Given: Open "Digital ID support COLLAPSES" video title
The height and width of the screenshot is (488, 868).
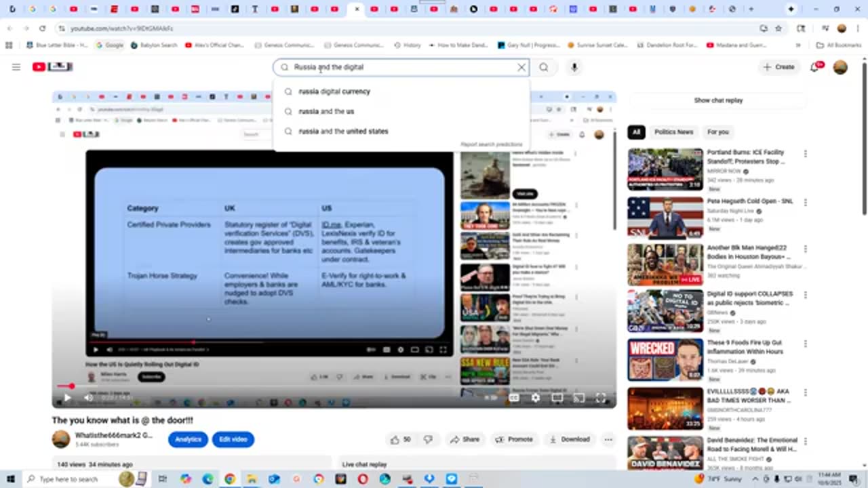Looking at the screenshot, I should click(749, 298).
